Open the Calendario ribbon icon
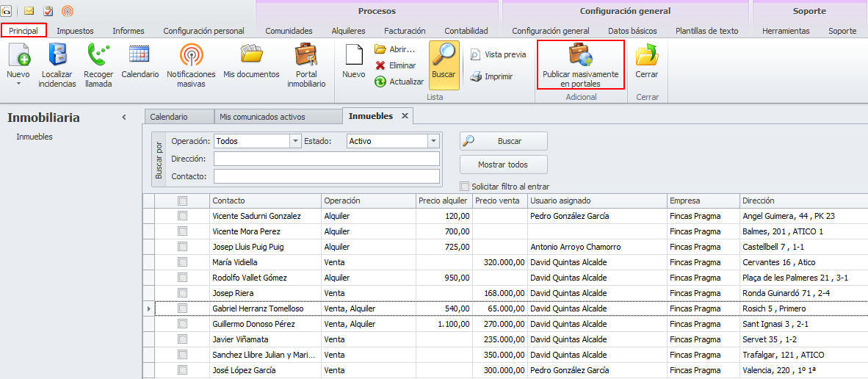 click(140, 57)
